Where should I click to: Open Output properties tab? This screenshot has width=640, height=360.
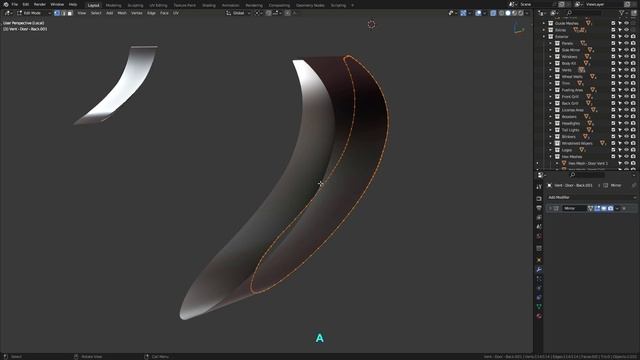point(539,208)
